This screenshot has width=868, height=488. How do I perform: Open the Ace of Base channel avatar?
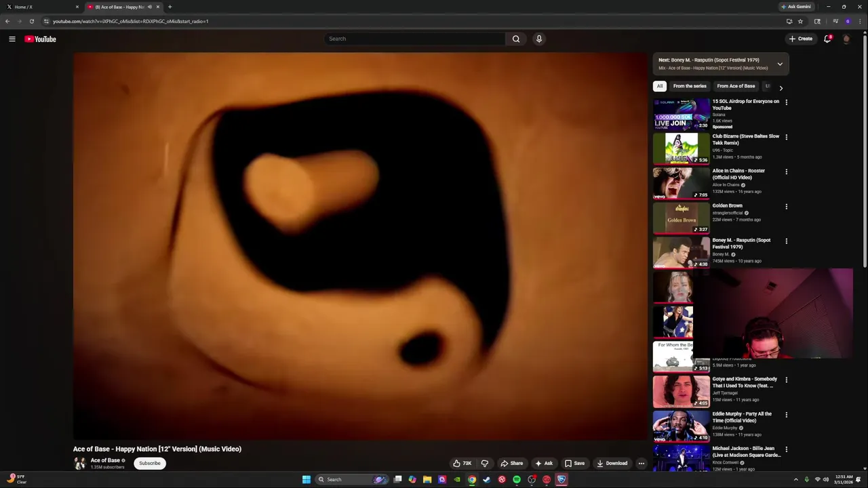[x=79, y=464]
